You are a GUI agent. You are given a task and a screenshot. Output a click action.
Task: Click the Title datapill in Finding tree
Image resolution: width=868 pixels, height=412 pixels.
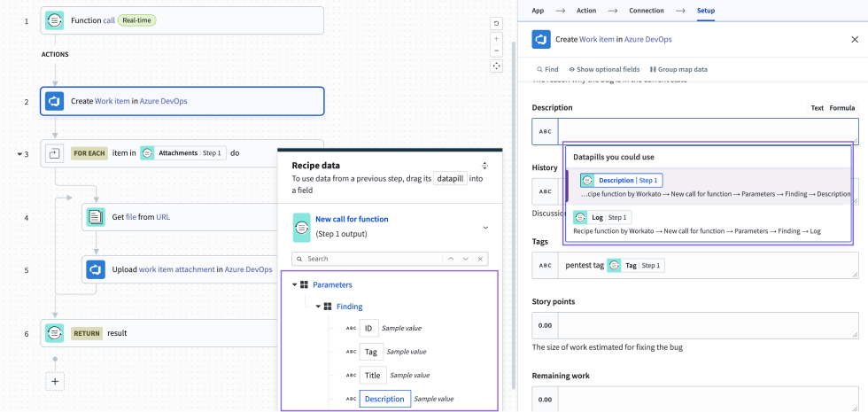(373, 376)
